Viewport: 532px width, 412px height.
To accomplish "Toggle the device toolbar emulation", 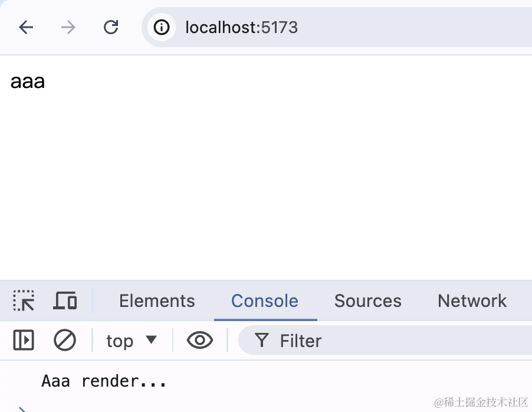I will coord(65,300).
